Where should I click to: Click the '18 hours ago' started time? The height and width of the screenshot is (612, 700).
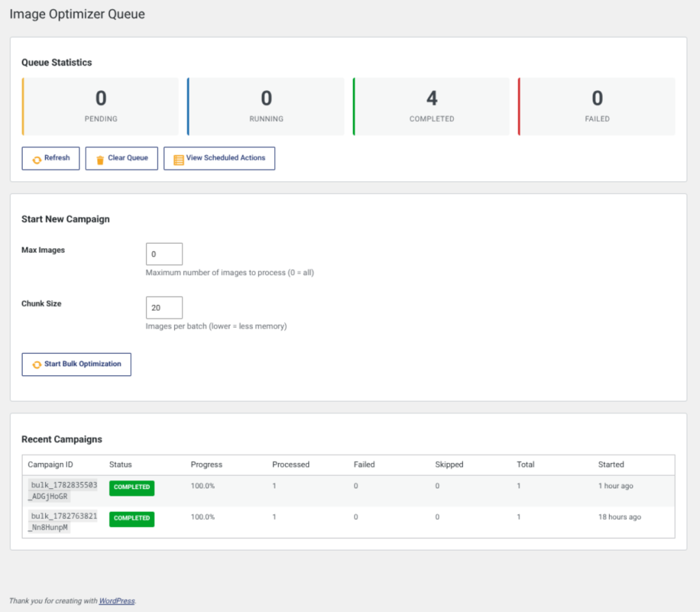click(x=619, y=518)
